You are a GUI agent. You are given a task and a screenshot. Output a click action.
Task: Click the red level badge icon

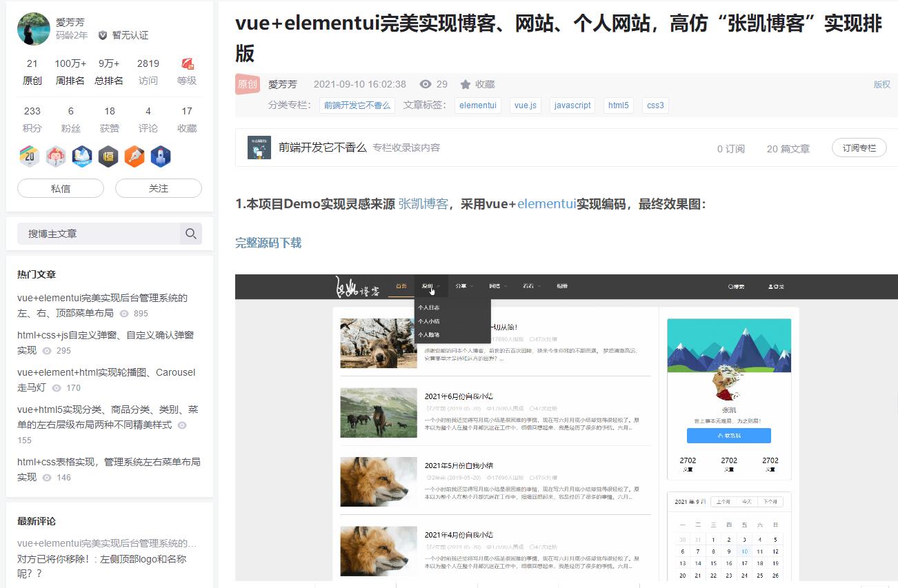pyautogui.click(x=187, y=64)
